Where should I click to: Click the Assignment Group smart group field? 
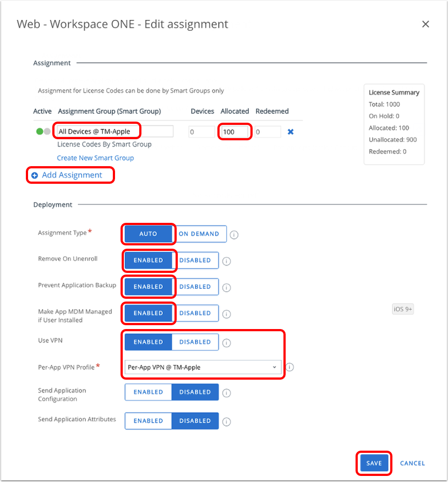point(114,132)
